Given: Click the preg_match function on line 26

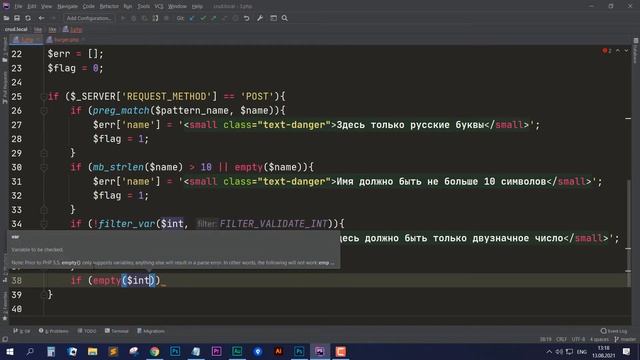Looking at the screenshot, I should 121,111.
